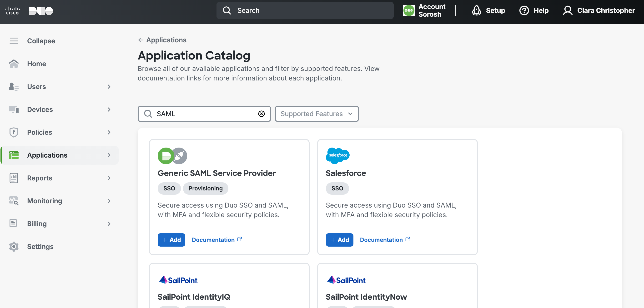
Task: Click the Help question mark icon
Action: pos(524,10)
